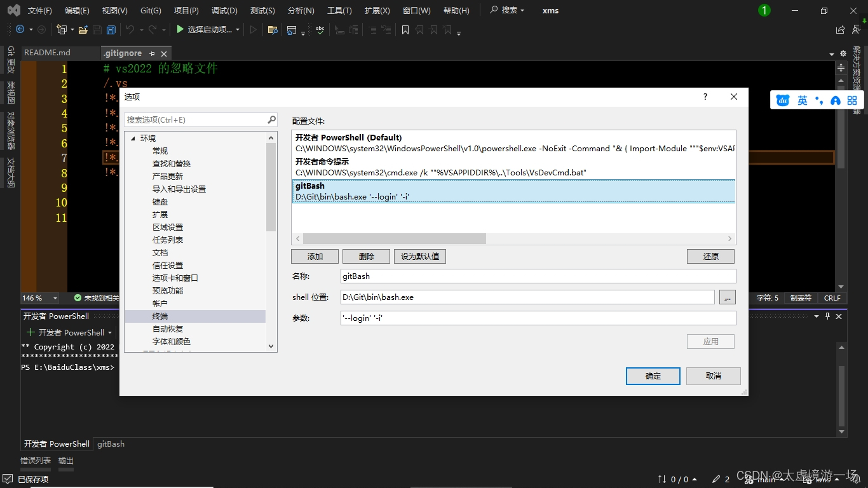Click 确定 to confirm the options
The width and height of the screenshot is (868, 488).
(x=653, y=376)
